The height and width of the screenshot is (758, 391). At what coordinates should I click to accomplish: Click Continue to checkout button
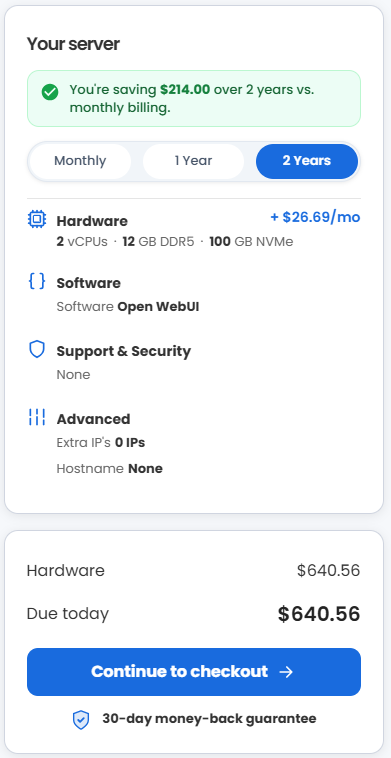point(194,672)
